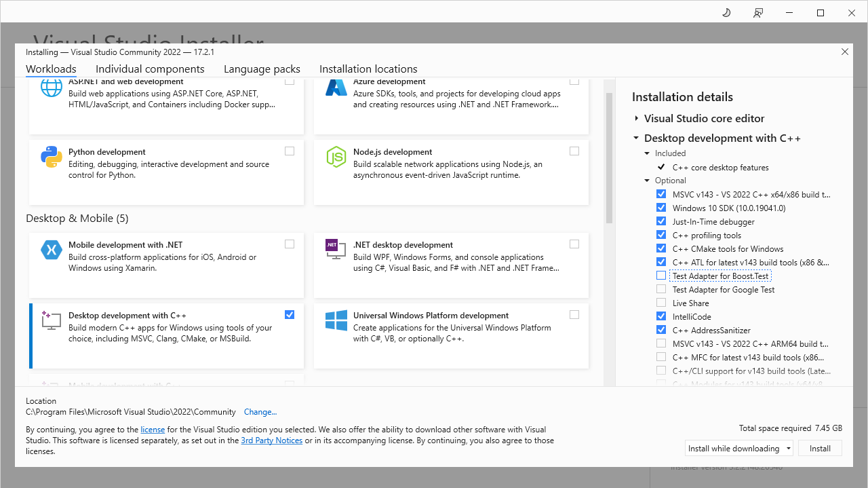This screenshot has height=488, width=868.
Task: Uncheck C++ CMake tools for Windows
Action: coord(661,248)
